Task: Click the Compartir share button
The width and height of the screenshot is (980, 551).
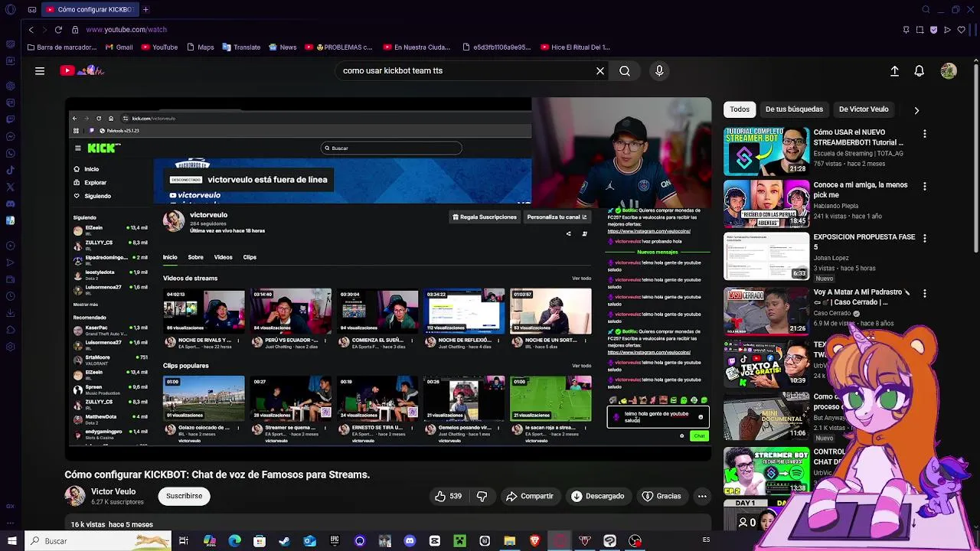Action: pos(529,496)
